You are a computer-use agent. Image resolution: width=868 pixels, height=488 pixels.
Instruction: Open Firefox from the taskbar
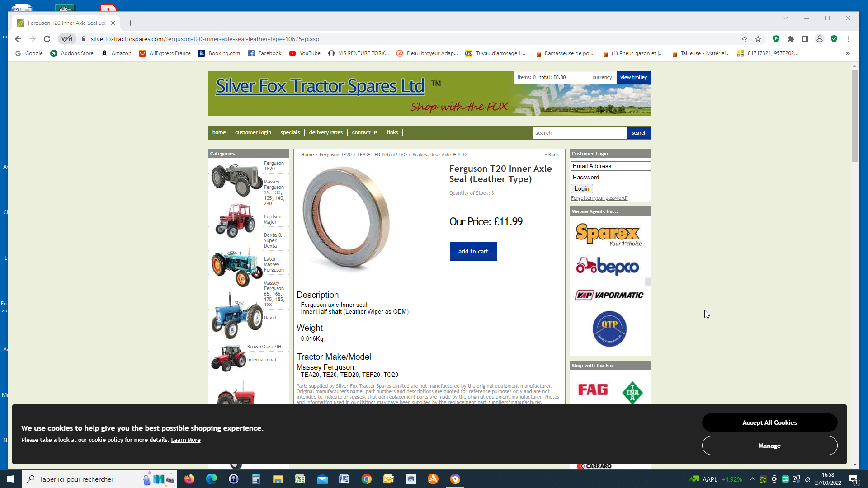click(x=189, y=479)
